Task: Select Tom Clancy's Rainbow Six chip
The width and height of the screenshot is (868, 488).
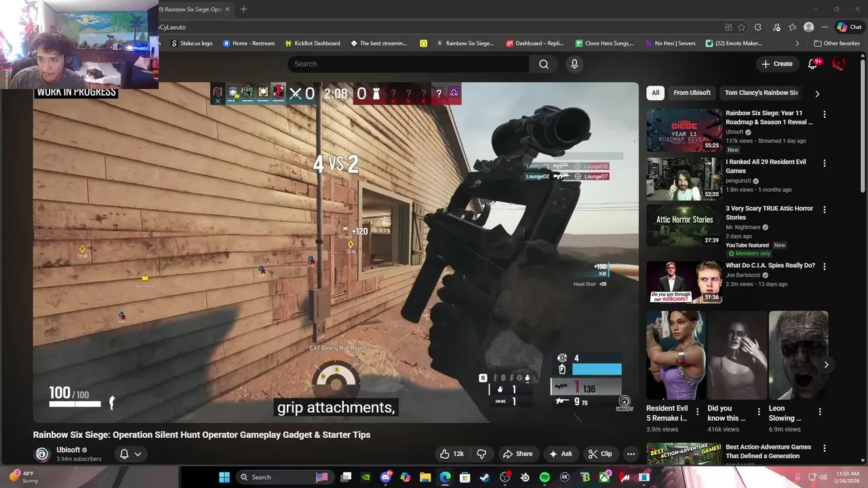Action: pyautogui.click(x=761, y=93)
